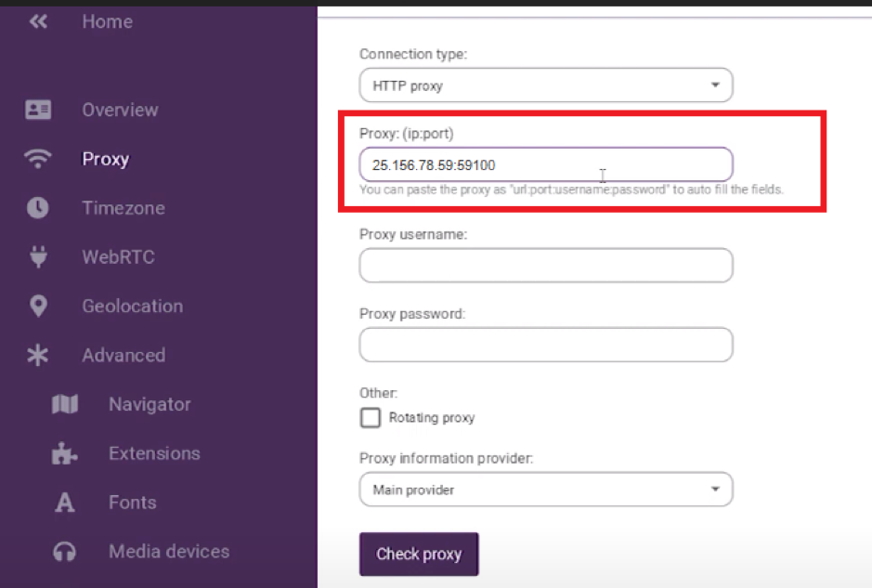Expand the Proxy information provider dropdown
This screenshot has width=872, height=588.
click(546, 490)
